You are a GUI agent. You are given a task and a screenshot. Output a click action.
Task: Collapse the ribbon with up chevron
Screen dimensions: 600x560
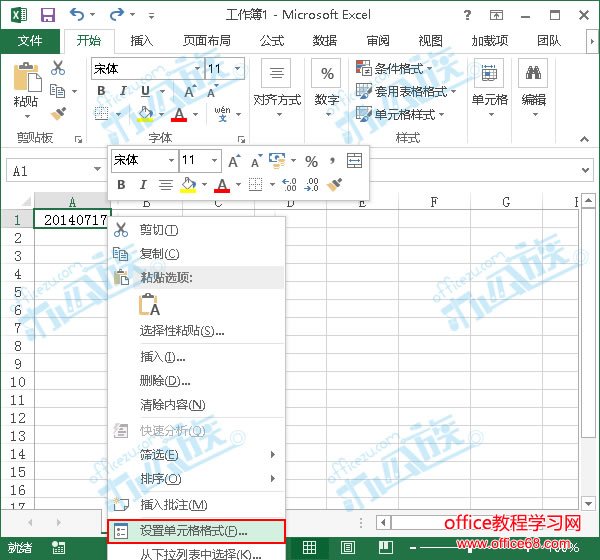point(584,139)
